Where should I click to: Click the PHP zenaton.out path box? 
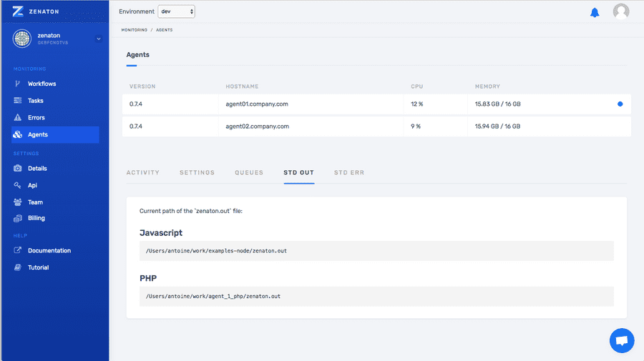click(x=376, y=296)
